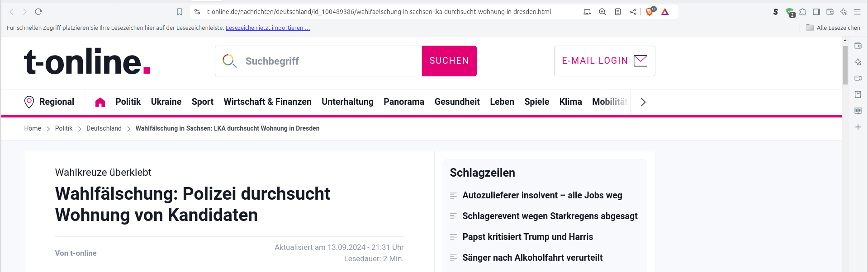Toggle the sidebar panel icon in toolbar
The image size is (868, 272).
coord(816,12)
